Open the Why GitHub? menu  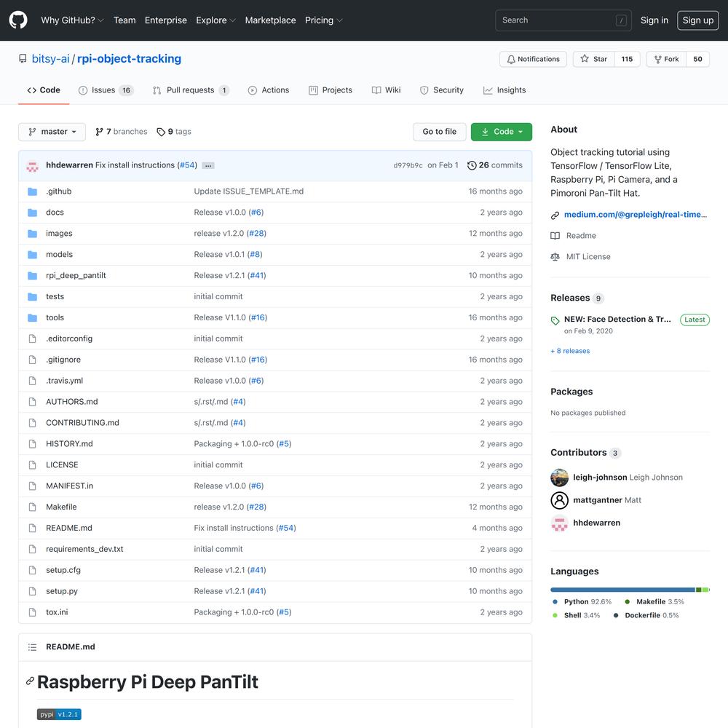pos(72,20)
